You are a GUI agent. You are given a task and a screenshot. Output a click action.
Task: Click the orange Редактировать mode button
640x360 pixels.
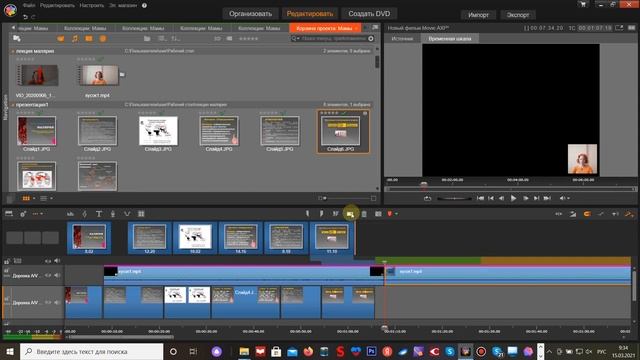tap(310, 14)
